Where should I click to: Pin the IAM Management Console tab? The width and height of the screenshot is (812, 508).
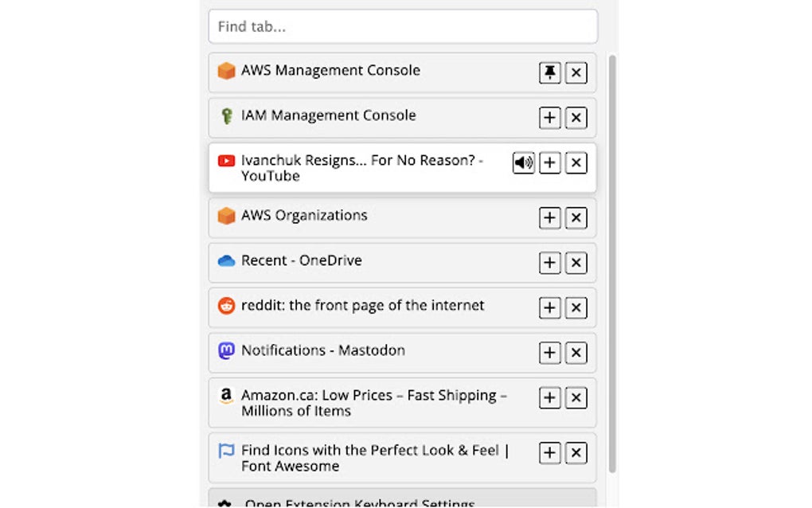point(549,117)
